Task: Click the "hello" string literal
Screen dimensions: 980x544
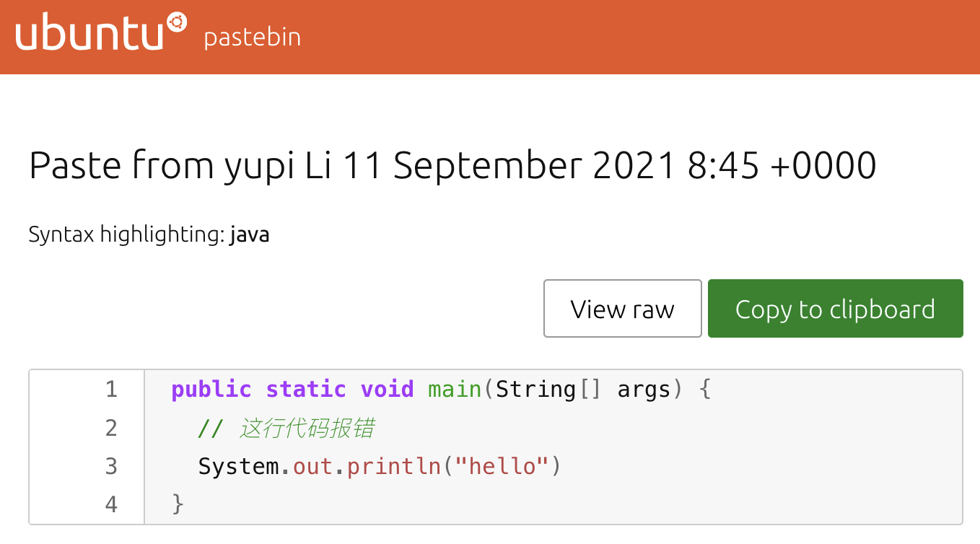Action: pyautogui.click(x=502, y=467)
